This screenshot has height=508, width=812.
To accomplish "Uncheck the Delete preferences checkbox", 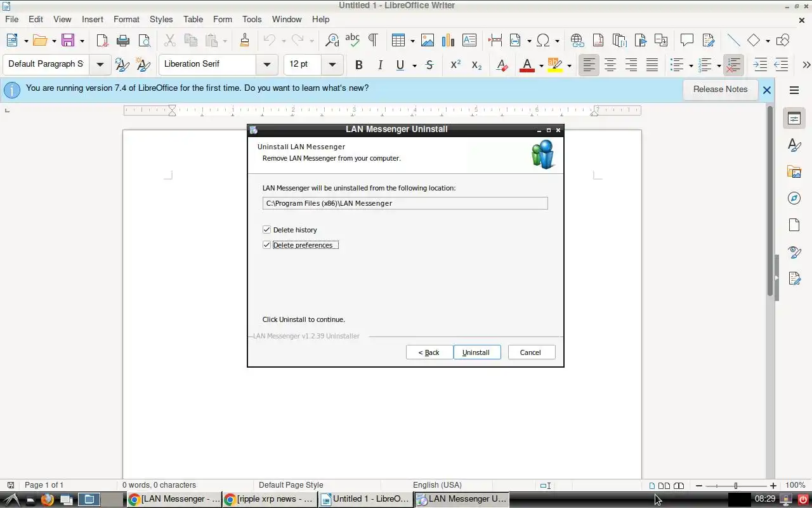I will click(266, 245).
